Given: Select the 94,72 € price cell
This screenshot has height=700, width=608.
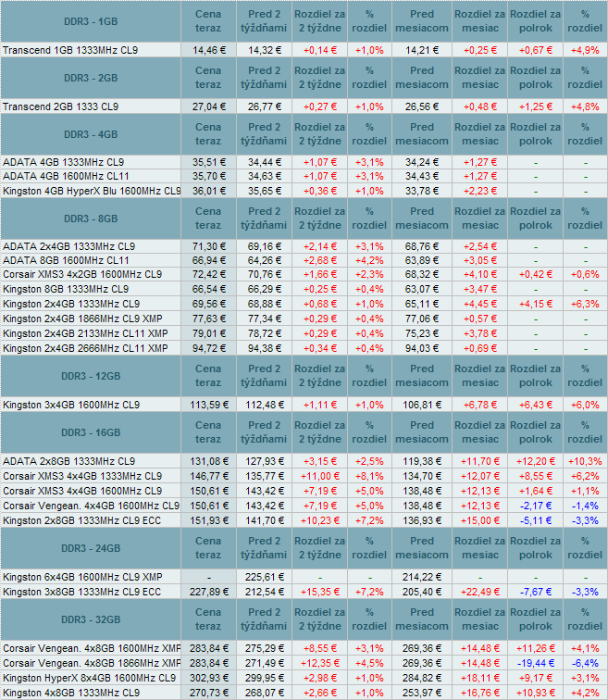Looking at the screenshot, I should click(x=209, y=348).
